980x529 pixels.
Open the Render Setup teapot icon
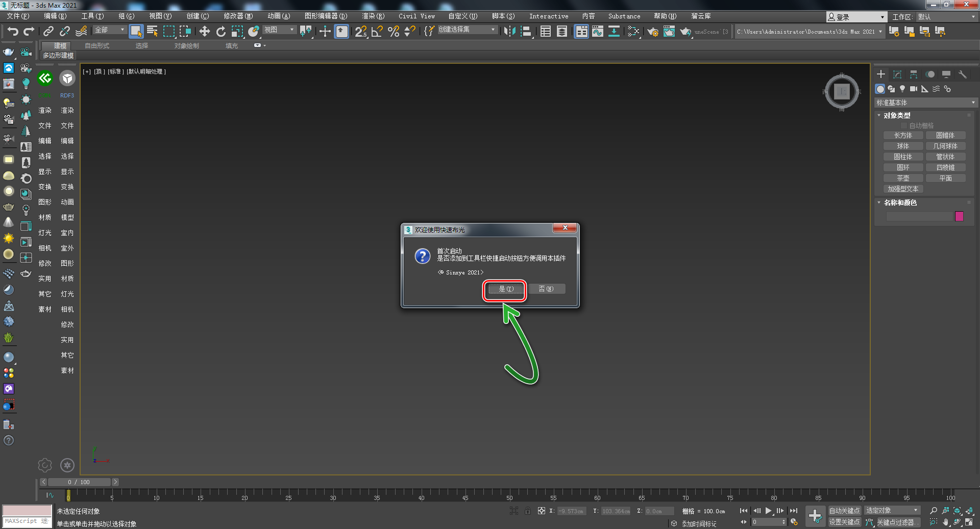click(652, 32)
